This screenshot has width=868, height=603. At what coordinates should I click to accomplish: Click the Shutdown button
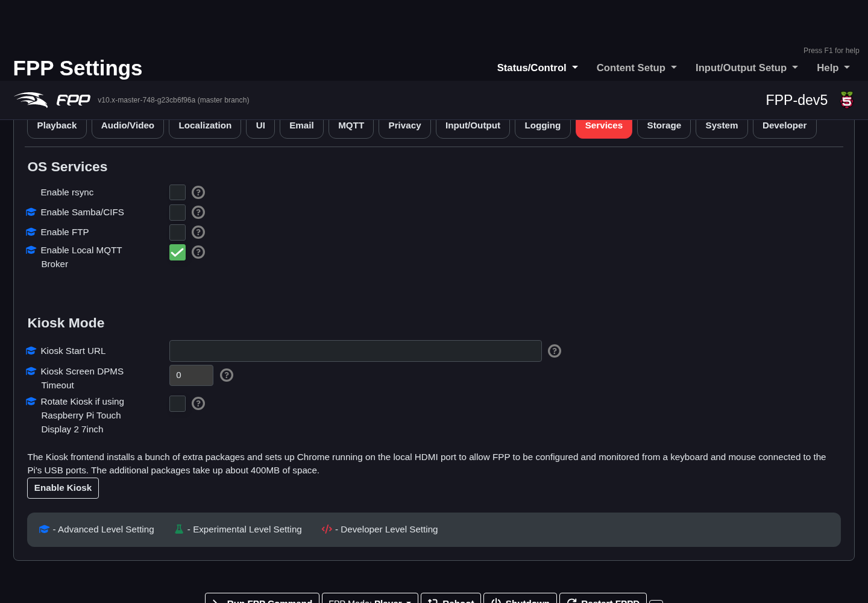520,599
